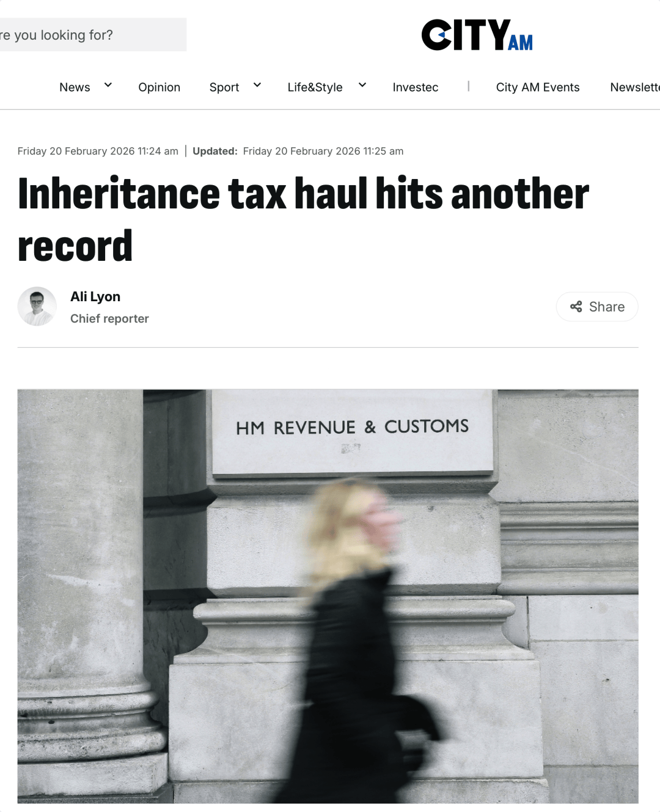Viewport: 660px width, 812px height.
Task: Open author page for Ali Lyon
Action: coord(95,297)
